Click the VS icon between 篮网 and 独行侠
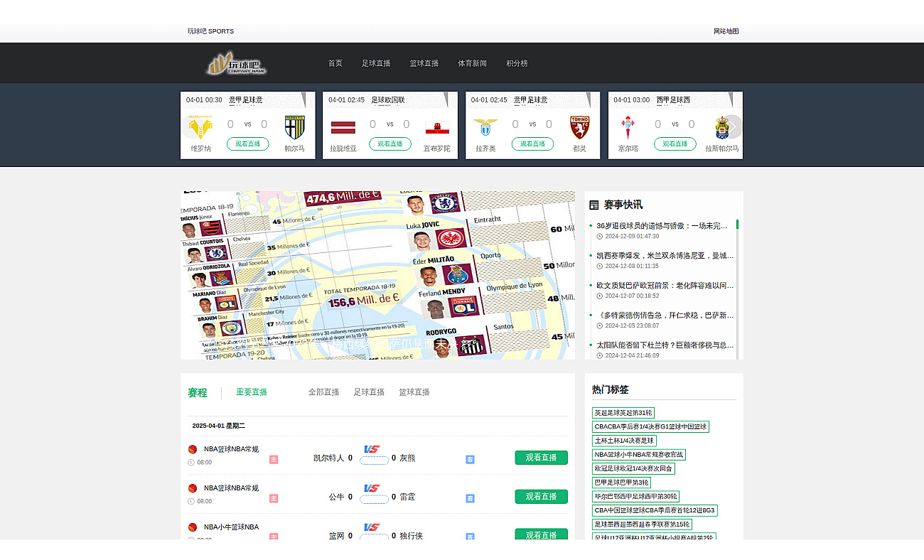This screenshot has width=924, height=560. tap(372, 527)
